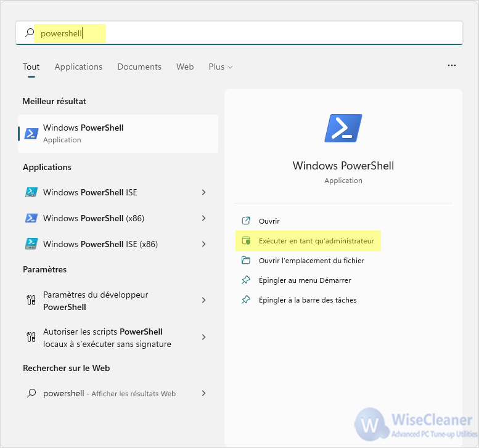Expand Windows PowerShell ISE (x86) chevron
479x448 pixels.
coord(204,244)
